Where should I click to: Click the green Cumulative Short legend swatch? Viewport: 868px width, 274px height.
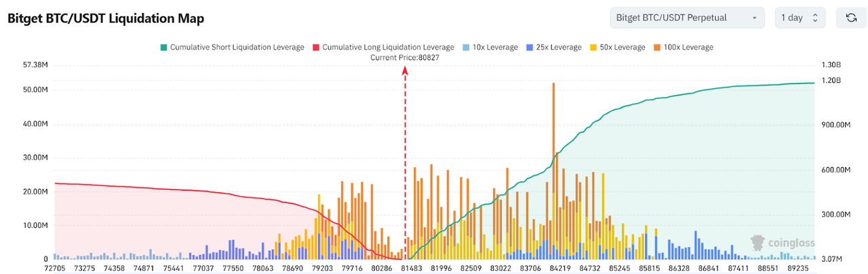coord(163,47)
